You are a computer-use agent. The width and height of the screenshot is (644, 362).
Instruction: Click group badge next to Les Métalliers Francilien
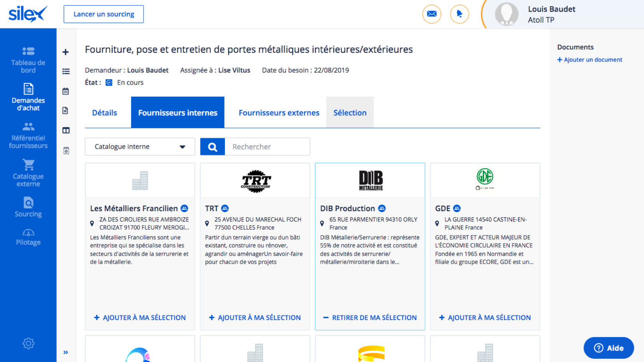pyautogui.click(x=184, y=208)
